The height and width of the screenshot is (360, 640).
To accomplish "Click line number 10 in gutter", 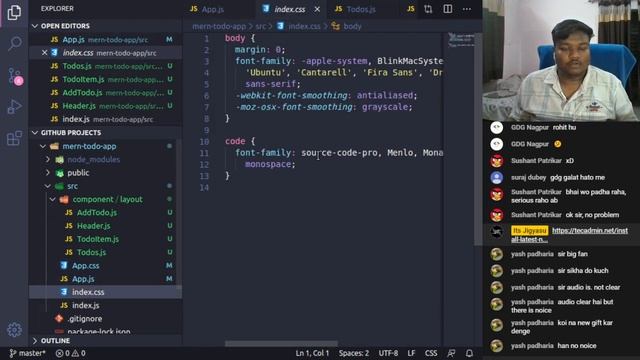I will pyautogui.click(x=204, y=142).
